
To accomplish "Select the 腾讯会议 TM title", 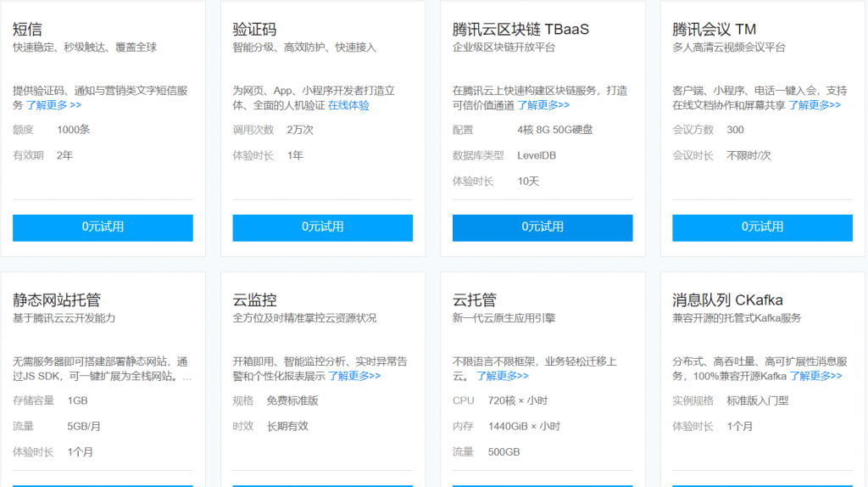I will click(x=714, y=30).
